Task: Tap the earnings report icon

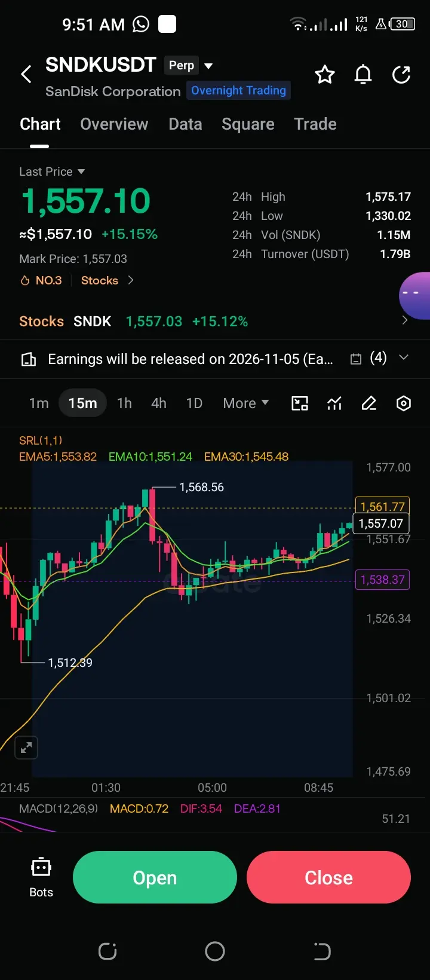Action: [x=29, y=359]
